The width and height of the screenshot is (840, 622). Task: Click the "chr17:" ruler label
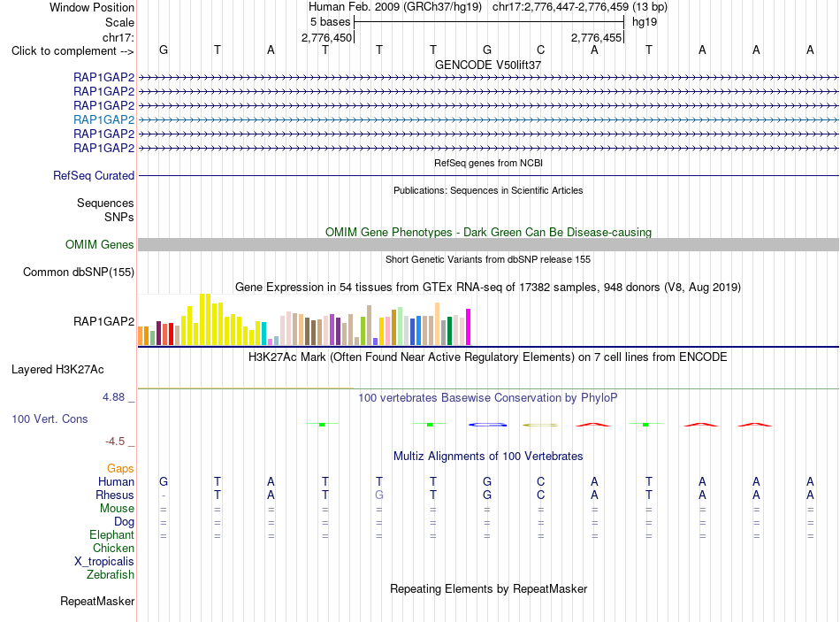pyautogui.click(x=118, y=37)
